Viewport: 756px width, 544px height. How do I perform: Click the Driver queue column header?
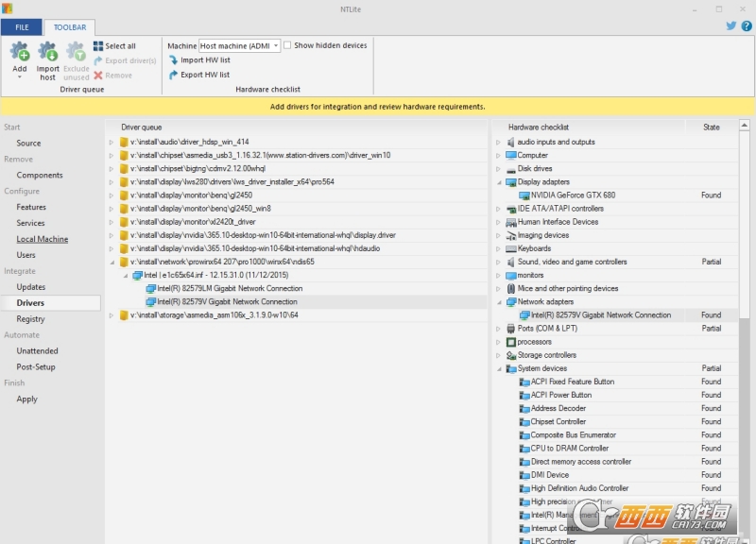click(297, 127)
